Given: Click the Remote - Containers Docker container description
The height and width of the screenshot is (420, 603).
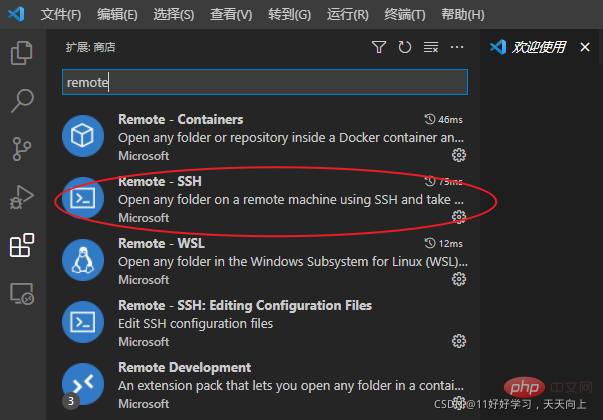Looking at the screenshot, I should 291,138.
